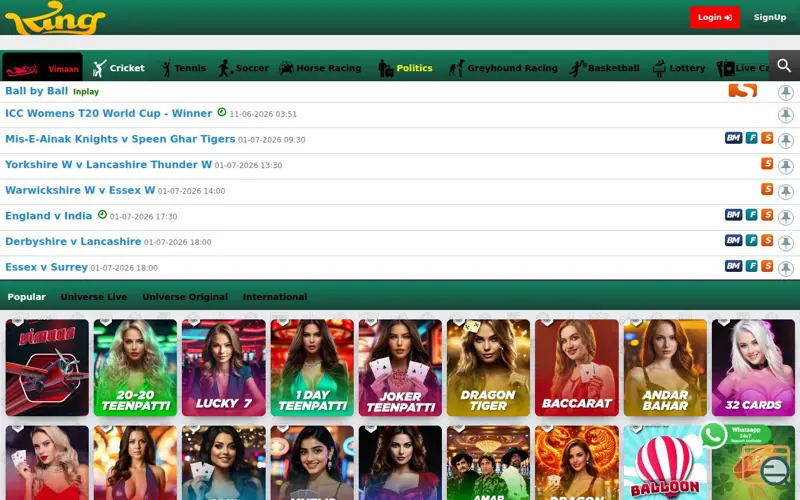Click the red Login button
The height and width of the screenshot is (500, 800).
point(715,17)
